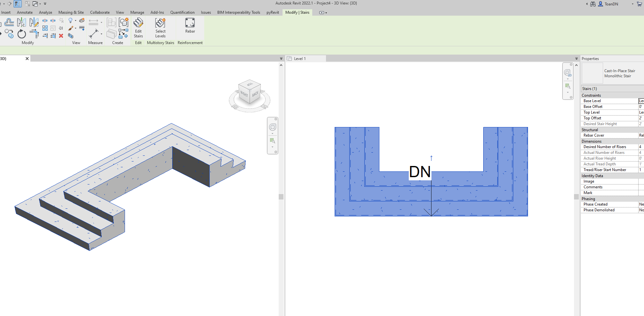Toggle the Reveal Hidden Elements lightbulb
This screenshot has height=316, width=644.
pyautogui.click(x=70, y=21)
